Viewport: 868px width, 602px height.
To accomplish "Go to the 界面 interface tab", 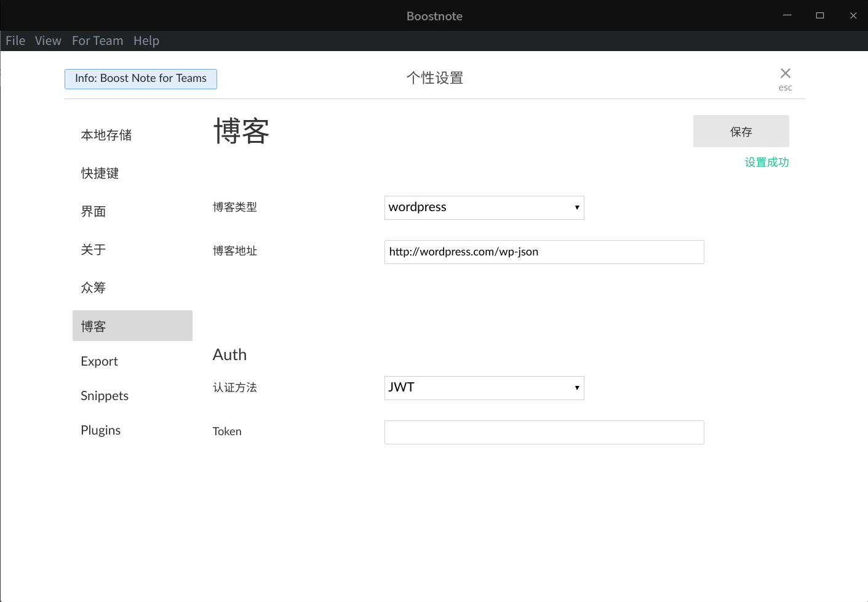I will (94, 211).
